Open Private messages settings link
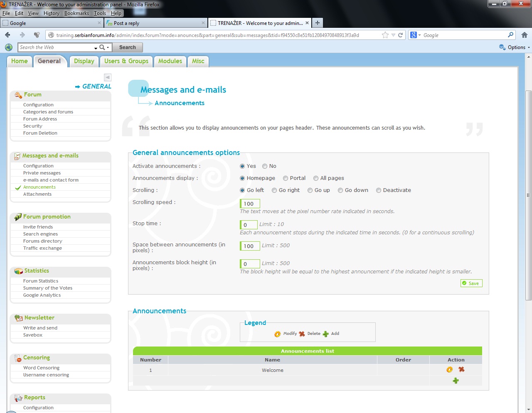This screenshot has height=413, width=532. point(42,173)
